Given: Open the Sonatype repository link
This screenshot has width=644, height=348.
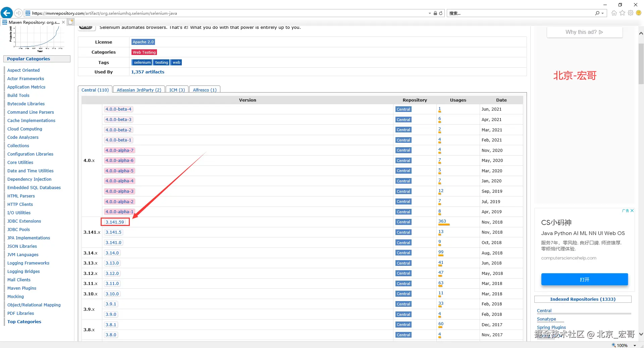Looking at the screenshot, I should point(546,319).
